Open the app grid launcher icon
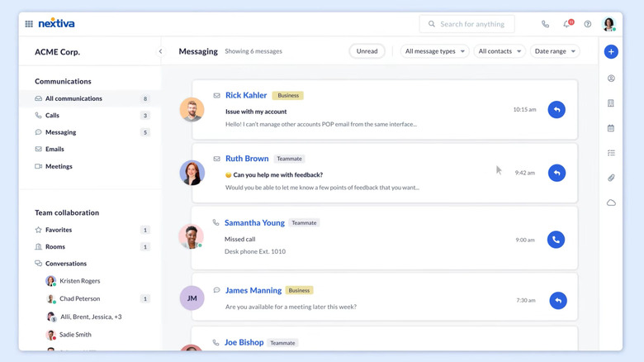Image resolution: width=644 pixels, height=362 pixels. click(x=29, y=24)
